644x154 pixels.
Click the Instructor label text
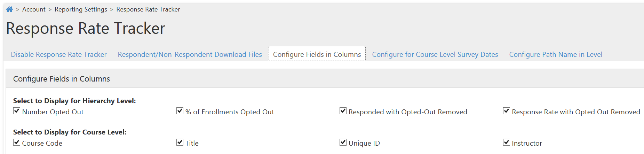coord(527,143)
